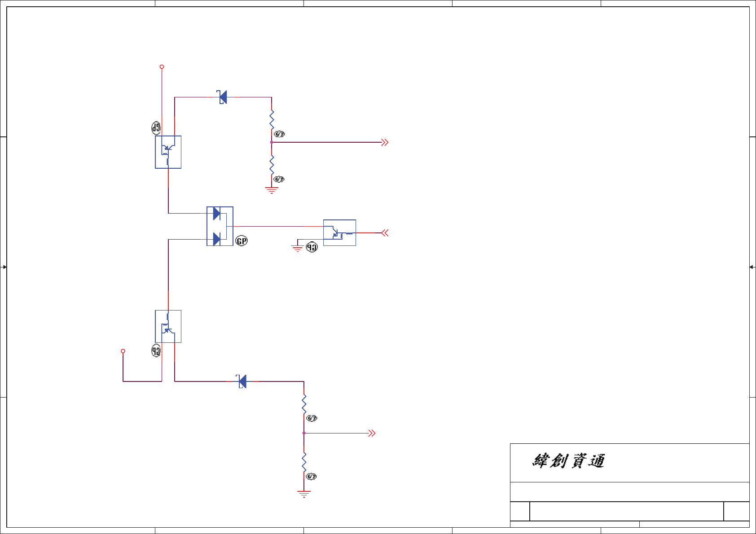Select the lower divider junction dot
The image size is (756, 534).
304,433
